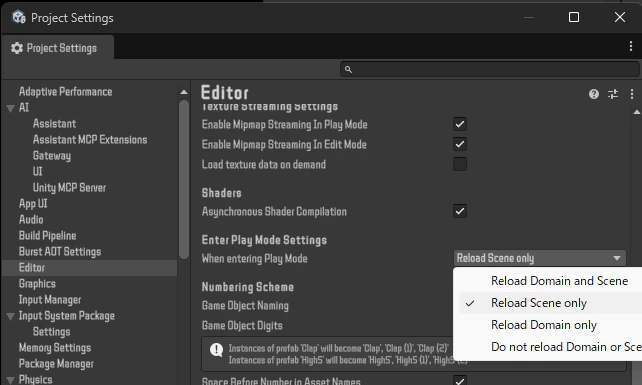
Task: Toggle Asynchronous Shader Compilation checkbox
Action: click(x=460, y=211)
